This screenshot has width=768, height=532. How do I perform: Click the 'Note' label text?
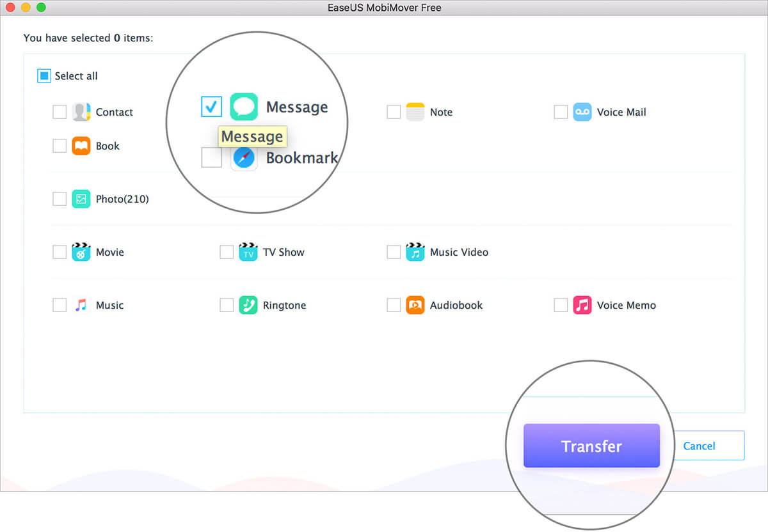441,112
